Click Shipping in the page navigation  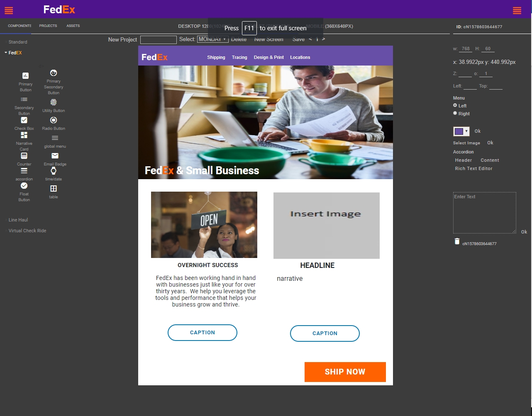[216, 57]
